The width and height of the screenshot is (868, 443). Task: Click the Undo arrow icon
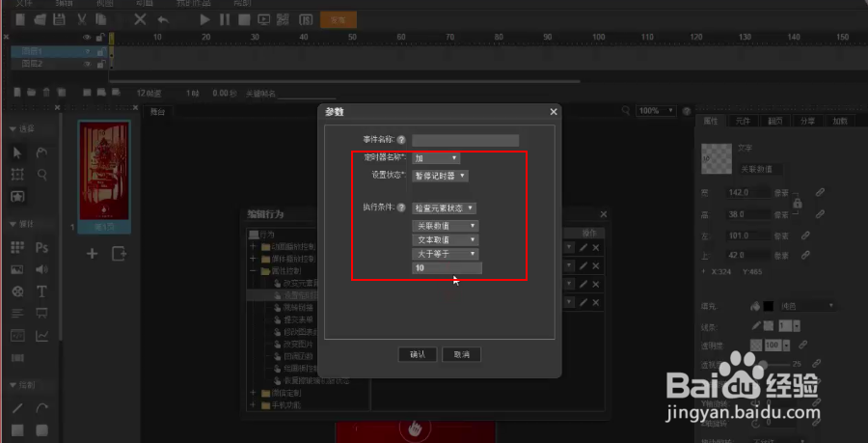pyautogui.click(x=163, y=20)
